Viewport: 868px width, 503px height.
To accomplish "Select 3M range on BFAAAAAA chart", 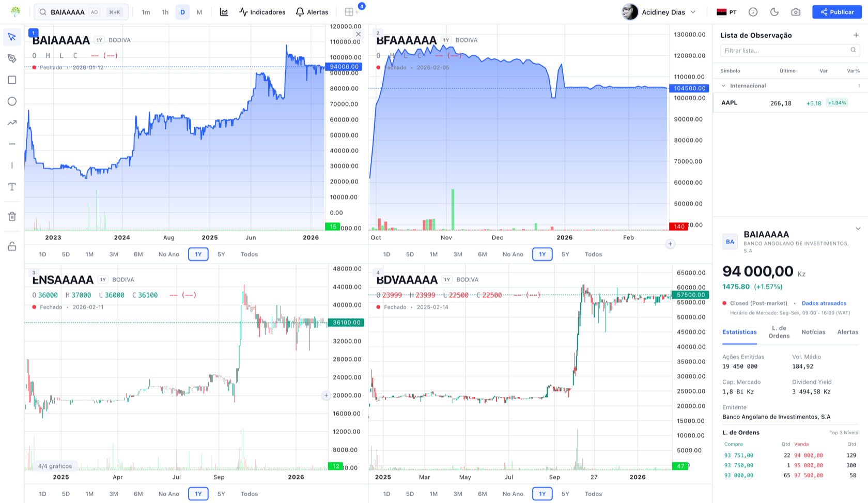I will (x=458, y=254).
